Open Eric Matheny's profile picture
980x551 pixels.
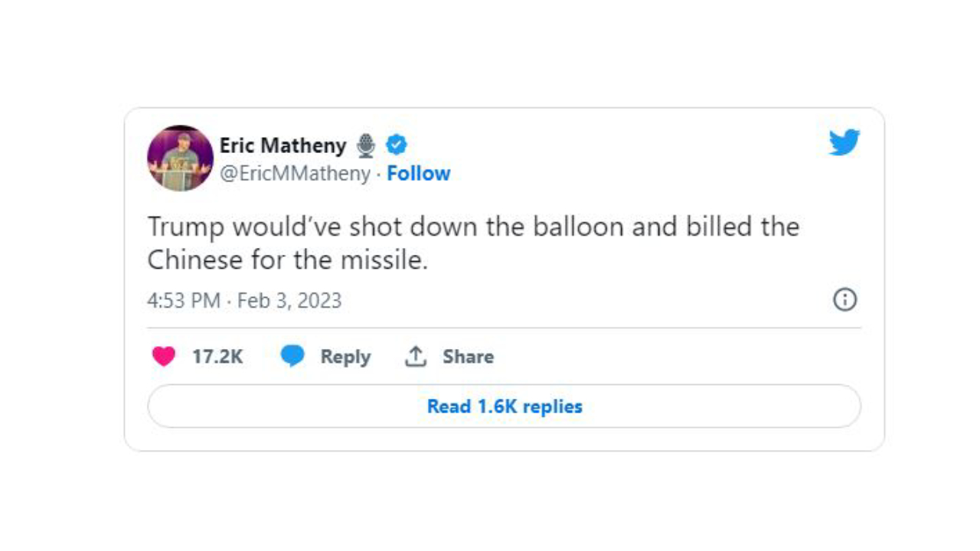180,158
